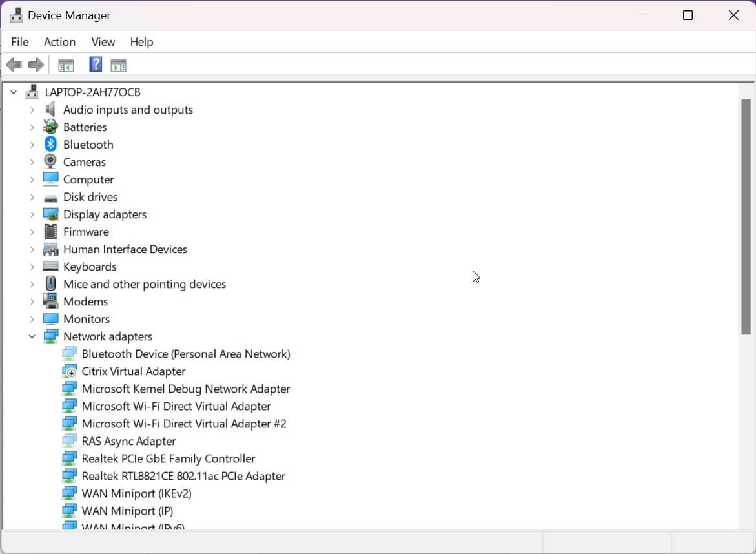
Task: Expand the Modems category
Action: 32,302
